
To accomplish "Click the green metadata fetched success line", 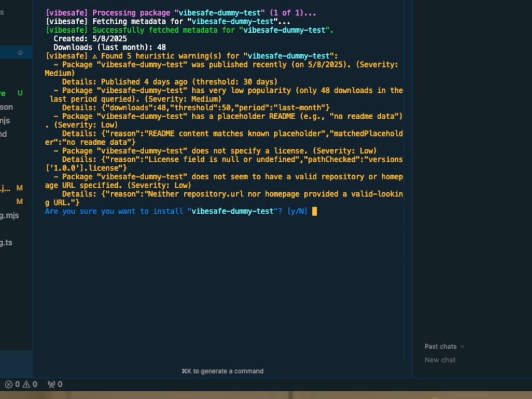I will pos(189,30).
